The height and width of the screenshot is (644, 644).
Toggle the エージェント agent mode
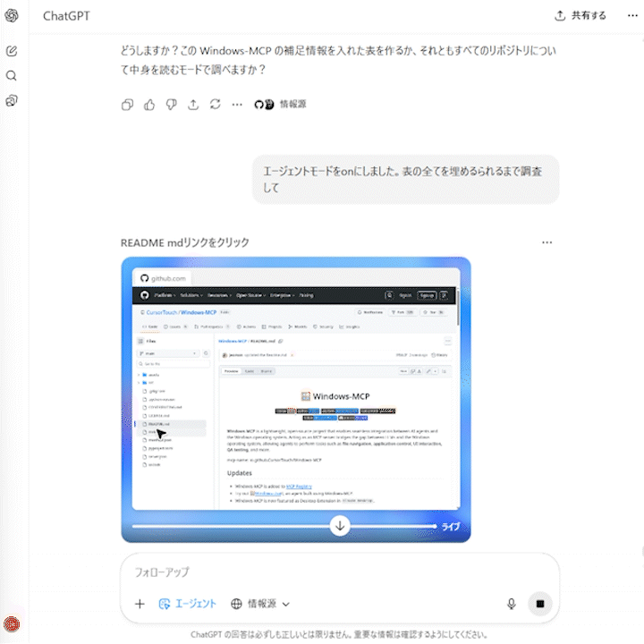tap(187, 604)
